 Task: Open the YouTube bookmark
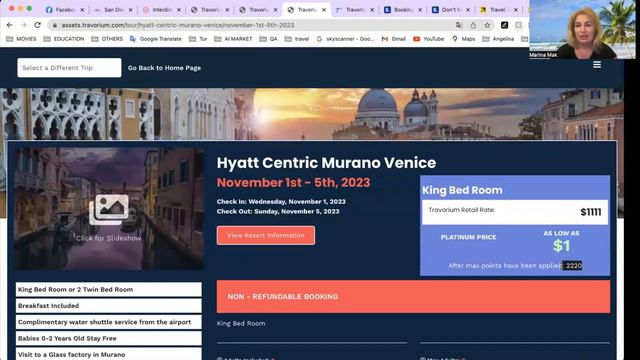[429, 39]
